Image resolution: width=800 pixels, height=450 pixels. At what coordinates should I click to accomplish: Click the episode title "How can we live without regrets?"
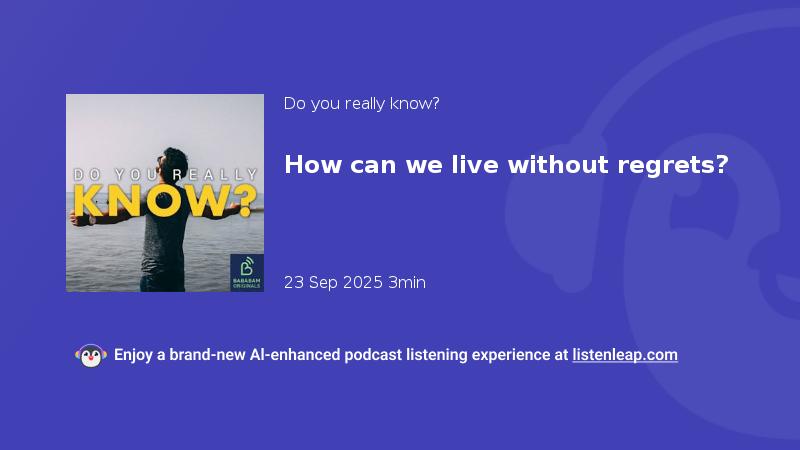tap(506, 165)
